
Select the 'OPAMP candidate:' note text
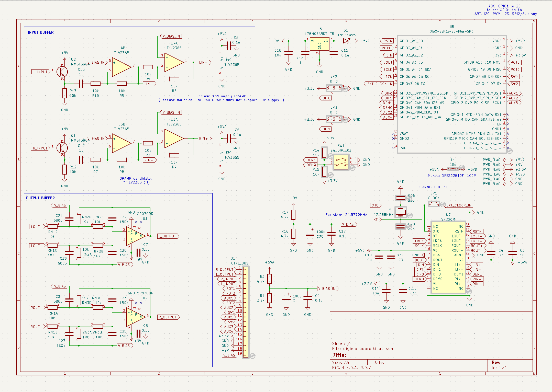[136, 178]
